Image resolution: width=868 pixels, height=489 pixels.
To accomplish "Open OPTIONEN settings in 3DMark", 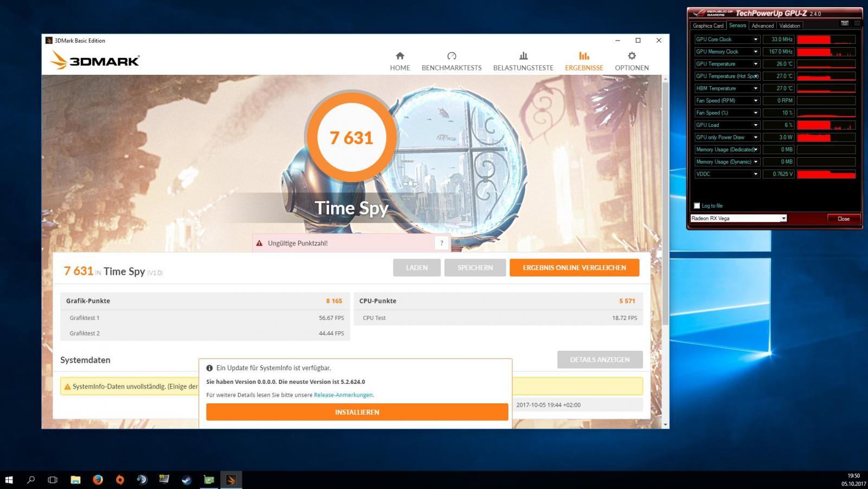I will click(x=631, y=61).
